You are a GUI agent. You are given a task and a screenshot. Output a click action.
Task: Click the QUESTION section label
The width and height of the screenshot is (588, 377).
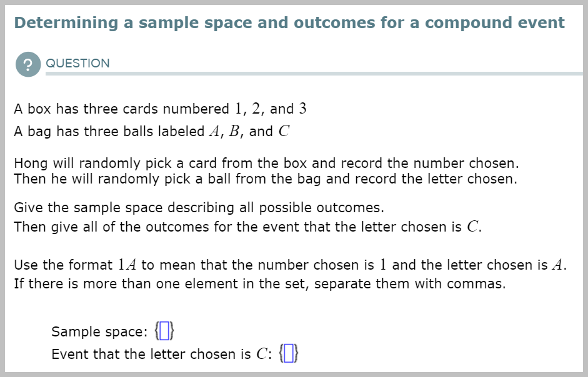[x=77, y=63]
